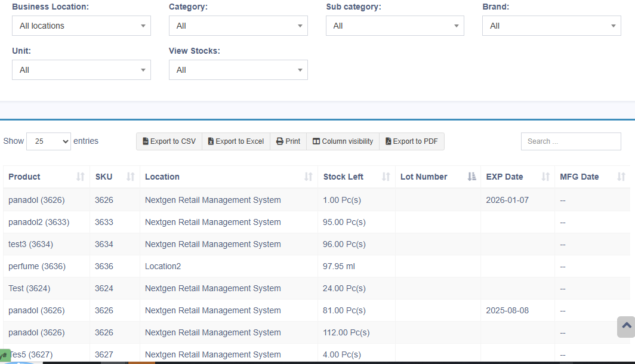Click Export to PDF button

[412, 141]
